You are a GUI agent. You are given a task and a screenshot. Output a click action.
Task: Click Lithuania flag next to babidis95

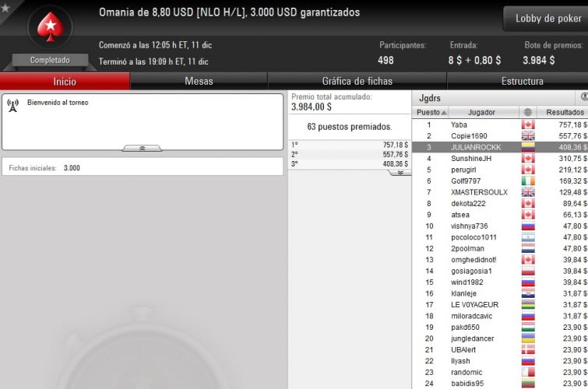click(528, 384)
